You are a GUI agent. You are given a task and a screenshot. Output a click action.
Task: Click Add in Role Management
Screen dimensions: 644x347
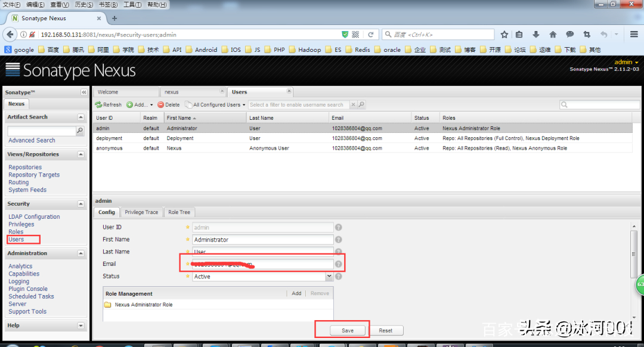pyautogui.click(x=296, y=293)
